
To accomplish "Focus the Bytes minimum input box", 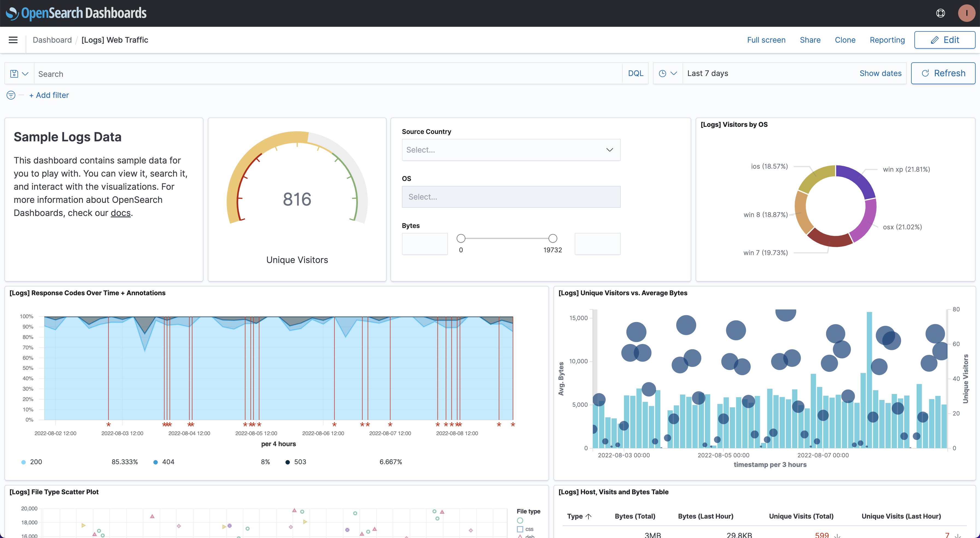I will (425, 244).
